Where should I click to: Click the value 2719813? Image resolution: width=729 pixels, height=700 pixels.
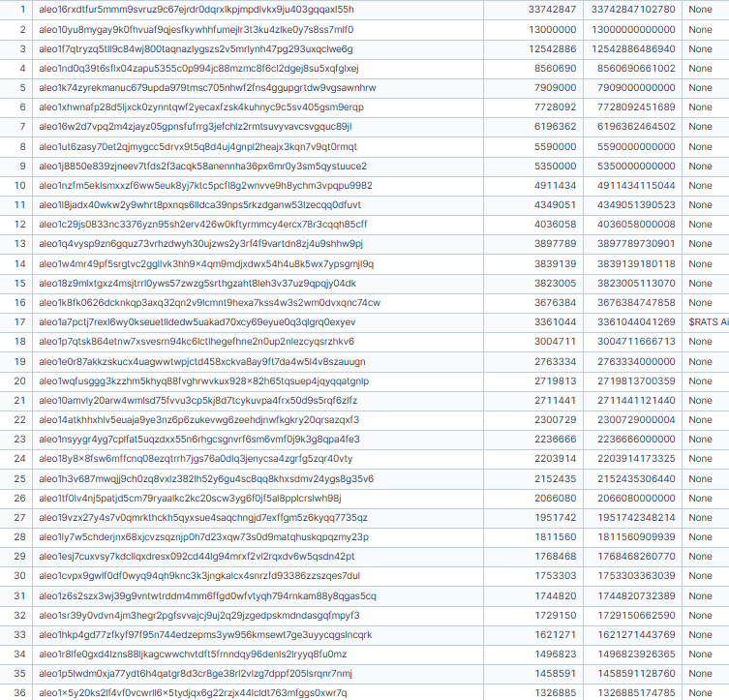click(x=555, y=381)
